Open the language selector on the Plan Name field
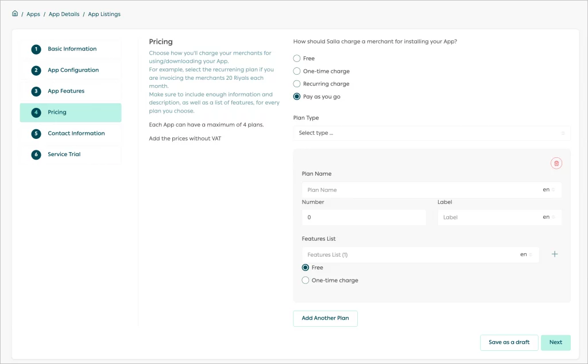The width and height of the screenshot is (588, 364). click(549, 189)
